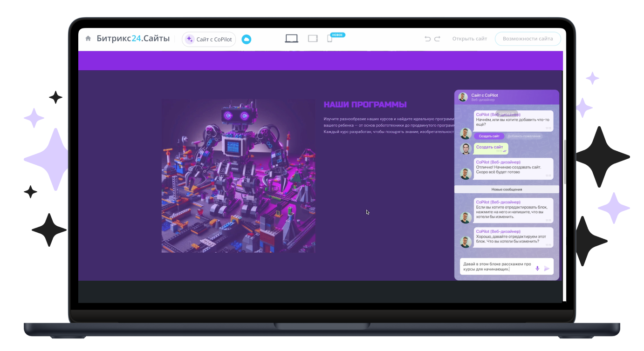Click the НАШИ ПРОГРАММЫ heading
Viewport: 644px width, 351px height.
point(365,104)
